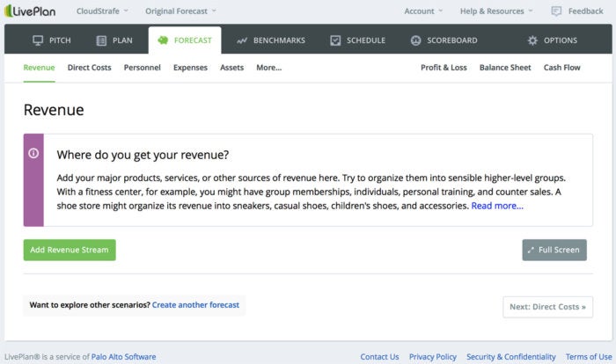Open the Original Forecast dropdown
The height and width of the screenshot is (364, 616).
(x=180, y=11)
